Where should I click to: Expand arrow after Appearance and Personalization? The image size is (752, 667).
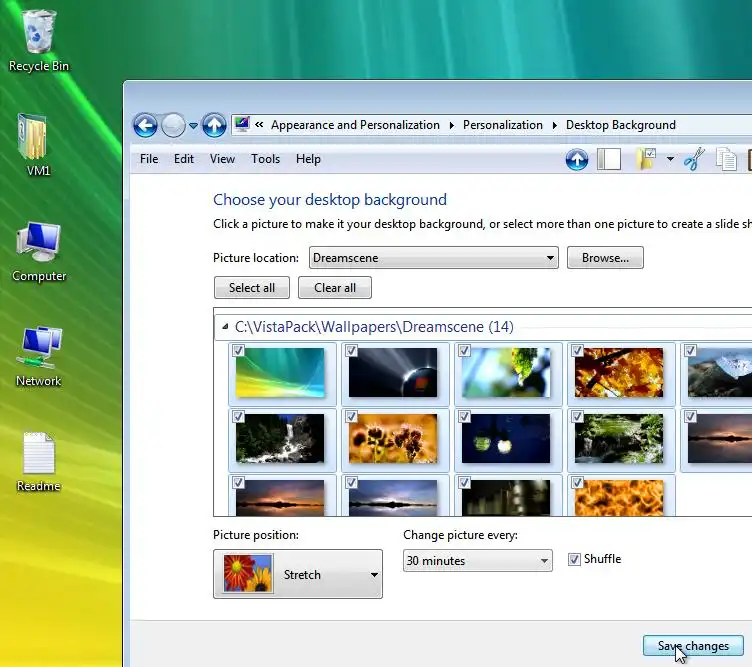(x=451, y=125)
